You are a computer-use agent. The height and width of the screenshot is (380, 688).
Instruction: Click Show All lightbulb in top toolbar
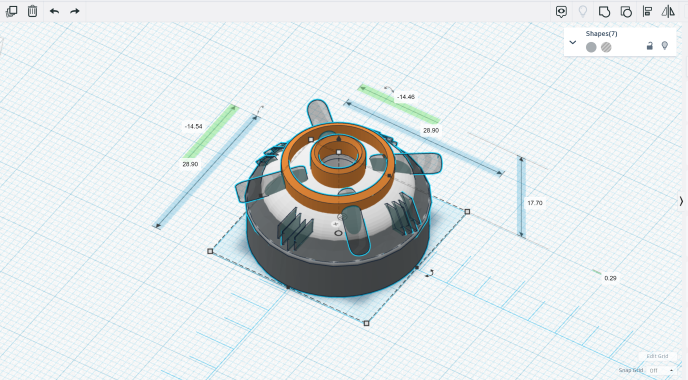coord(583,11)
